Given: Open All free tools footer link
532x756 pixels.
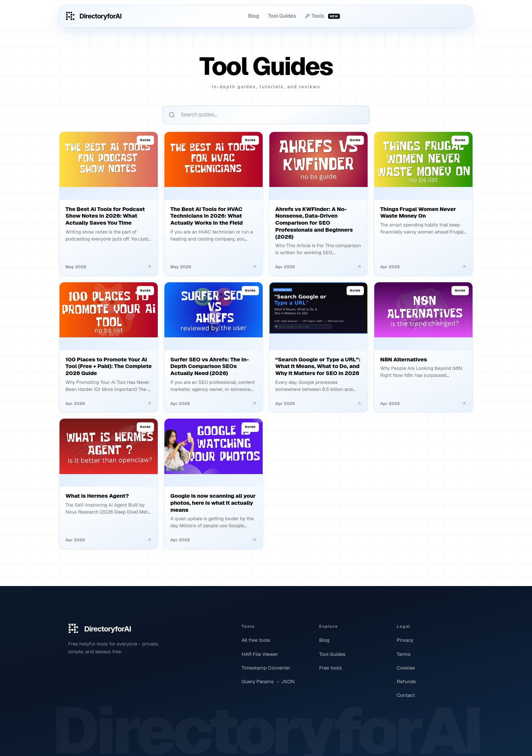Looking at the screenshot, I should (x=256, y=640).
